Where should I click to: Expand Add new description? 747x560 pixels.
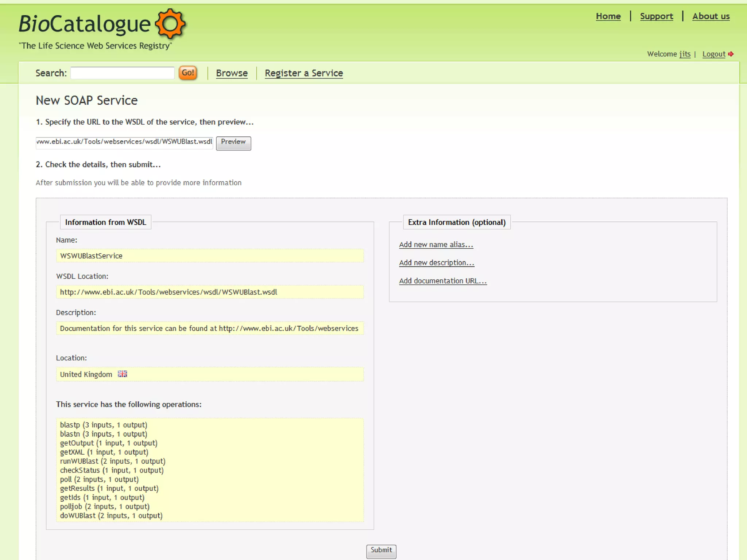pyautogui.click(x=436, y=263)
